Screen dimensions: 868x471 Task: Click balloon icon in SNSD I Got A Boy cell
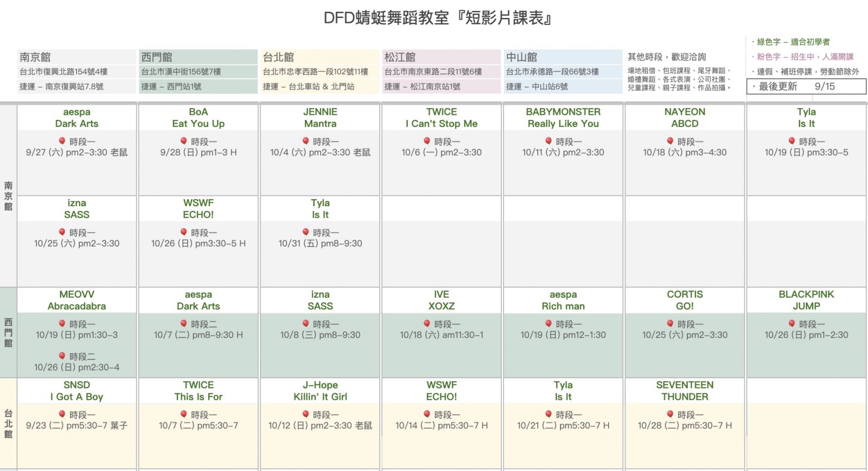point(62,415)
